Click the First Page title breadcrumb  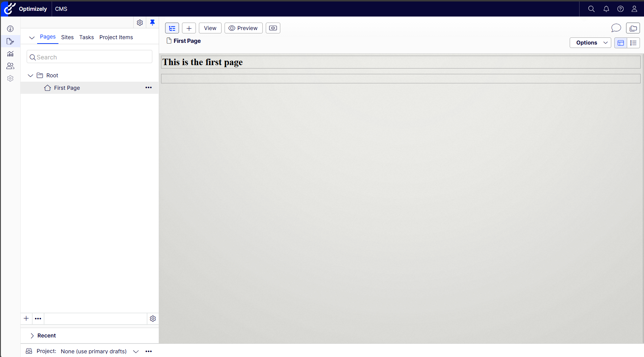click(187, 41)
